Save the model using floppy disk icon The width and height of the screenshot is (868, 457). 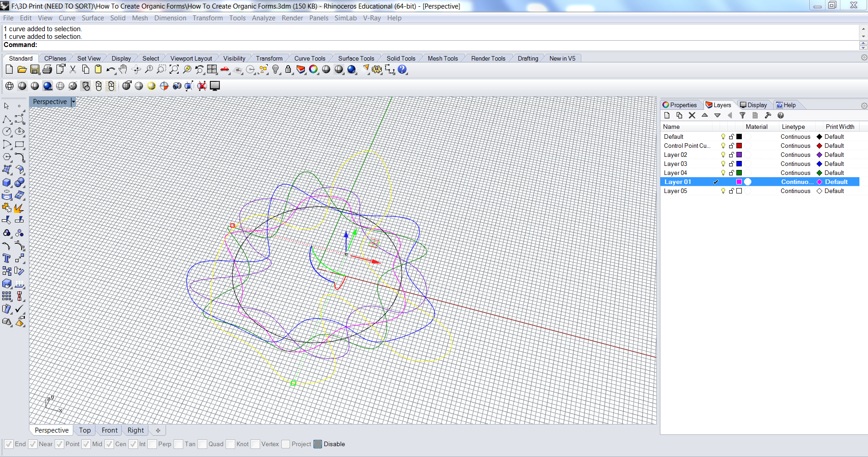click(34, 69)
